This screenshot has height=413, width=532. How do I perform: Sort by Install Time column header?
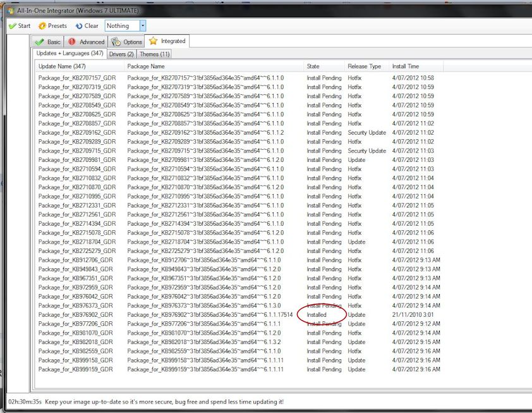click(416, 66)
